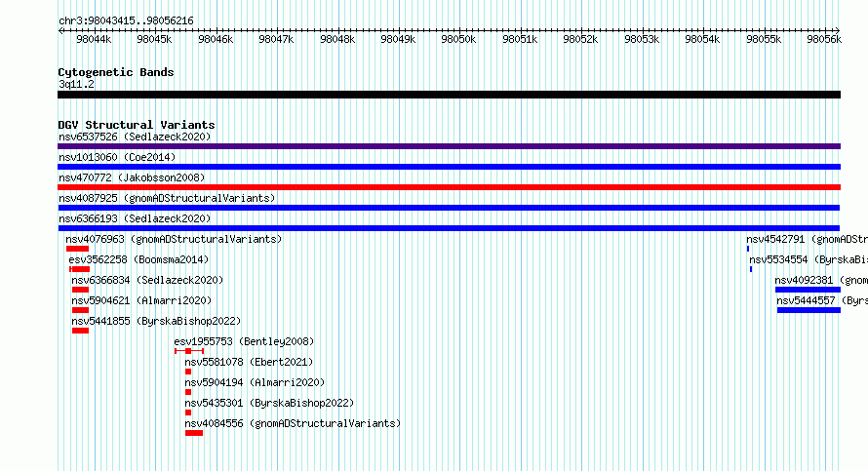The width and height of the screenshot is (868, 471).
Task: Click the esv1955753 glyph with whiskers
Action: coord(189,351)
